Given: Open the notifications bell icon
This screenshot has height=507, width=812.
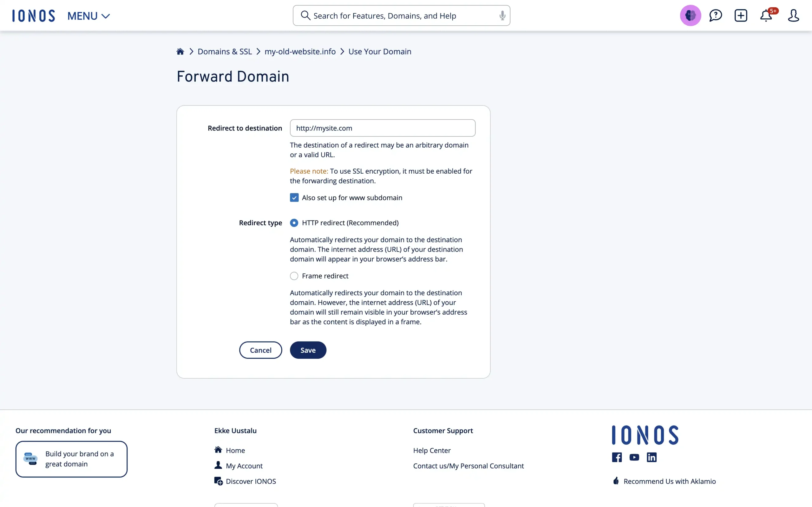Looking at the screenshot, I should point(766,15).
